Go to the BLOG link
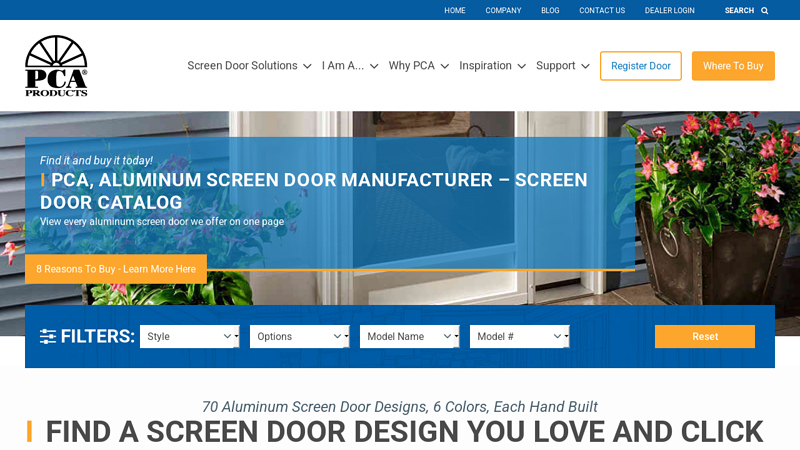 click(x=550, y=11)
